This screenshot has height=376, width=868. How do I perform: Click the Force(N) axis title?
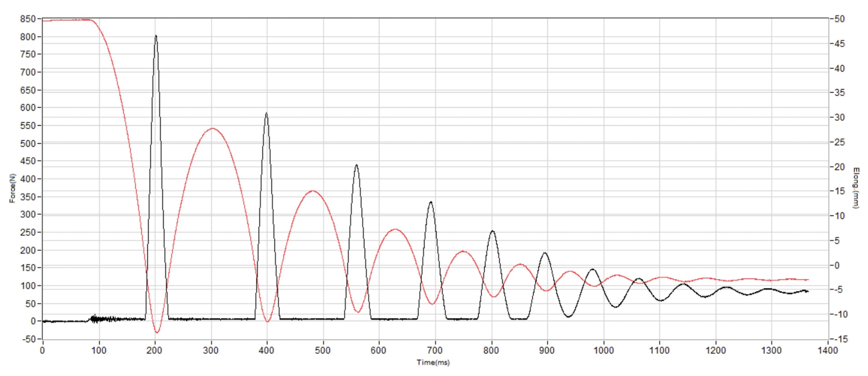click(x=12, y=188)
